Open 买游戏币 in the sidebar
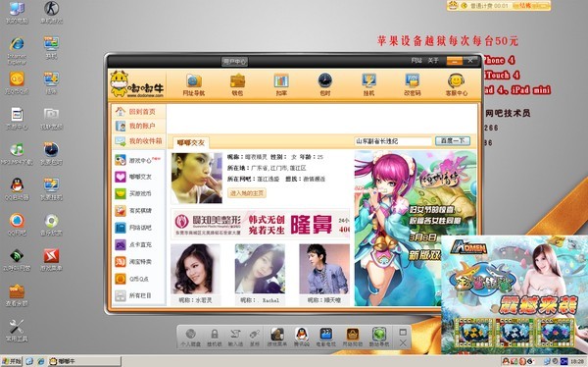Viewport: 588px width, 367px height. click(x=133, y=193)
